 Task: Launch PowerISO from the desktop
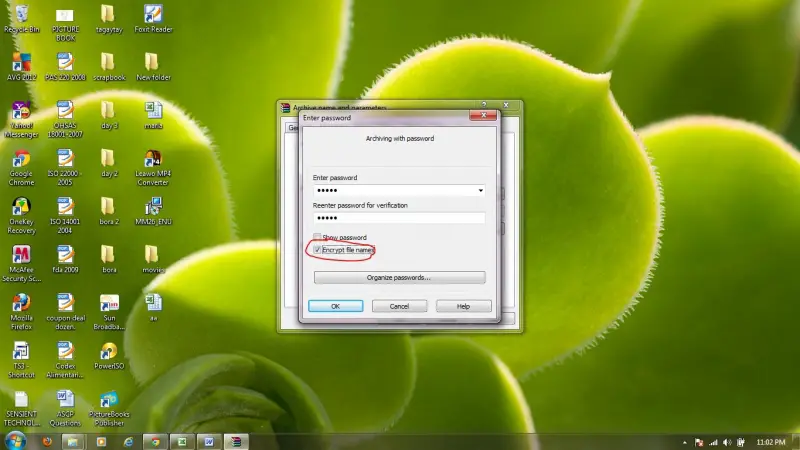point(109,355)
